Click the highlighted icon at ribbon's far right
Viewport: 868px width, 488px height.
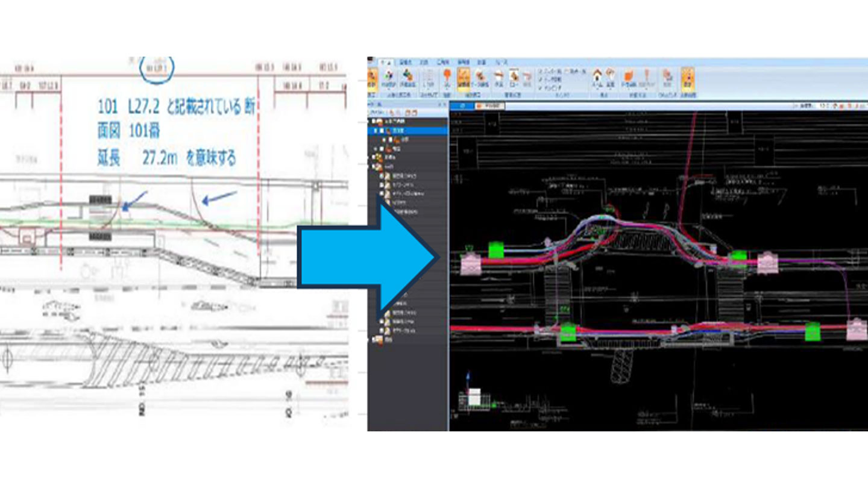(x=687, y=76)
